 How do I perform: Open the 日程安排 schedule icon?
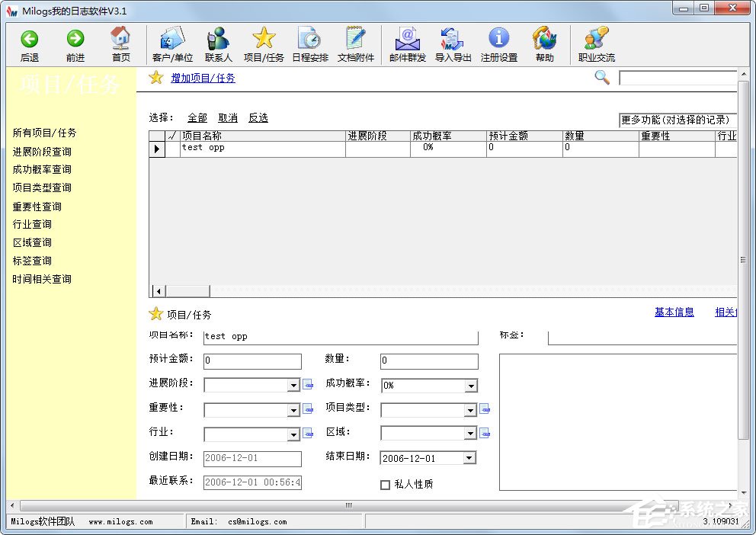309,38
